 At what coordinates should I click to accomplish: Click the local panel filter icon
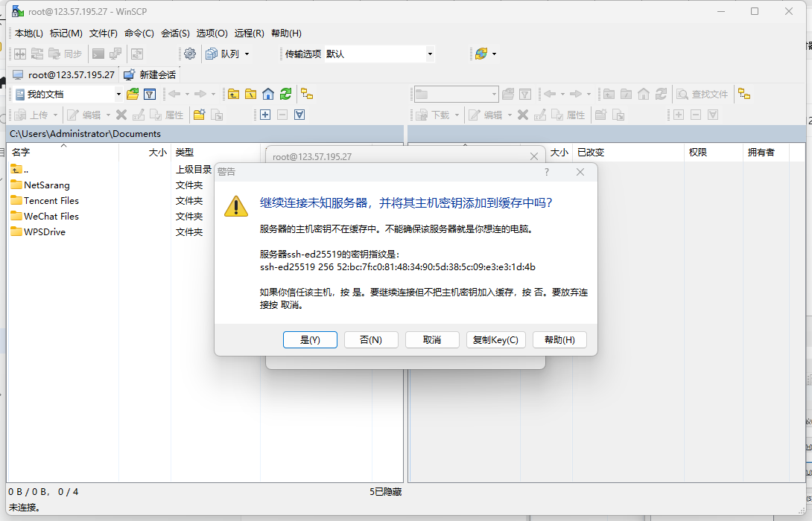150,95
